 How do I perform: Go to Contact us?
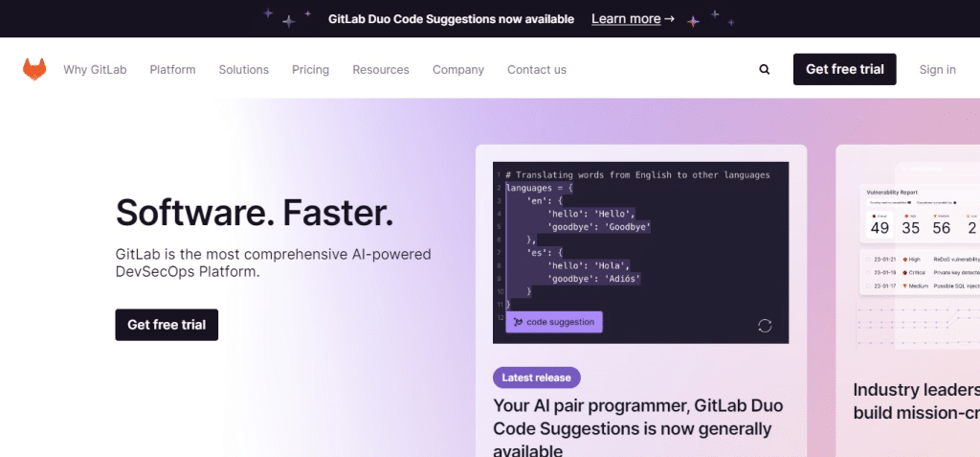coord(537,70)
